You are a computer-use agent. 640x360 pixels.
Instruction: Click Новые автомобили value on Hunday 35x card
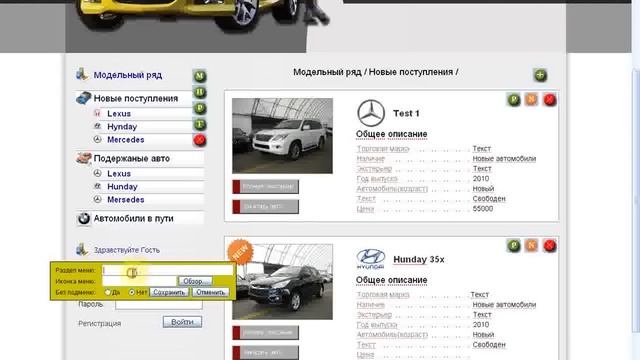(504, 304)
